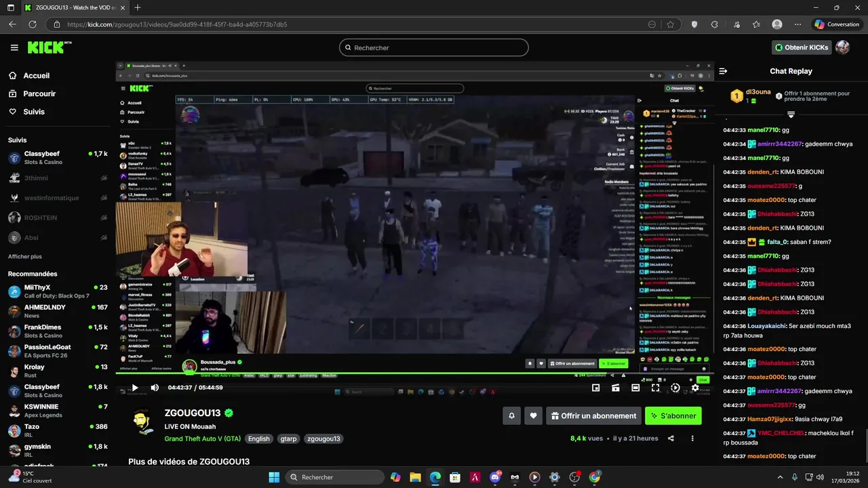The width and height of the screenshot is (868, 488).
Task: Open the browser profile icon
Action: click(777, 24)
